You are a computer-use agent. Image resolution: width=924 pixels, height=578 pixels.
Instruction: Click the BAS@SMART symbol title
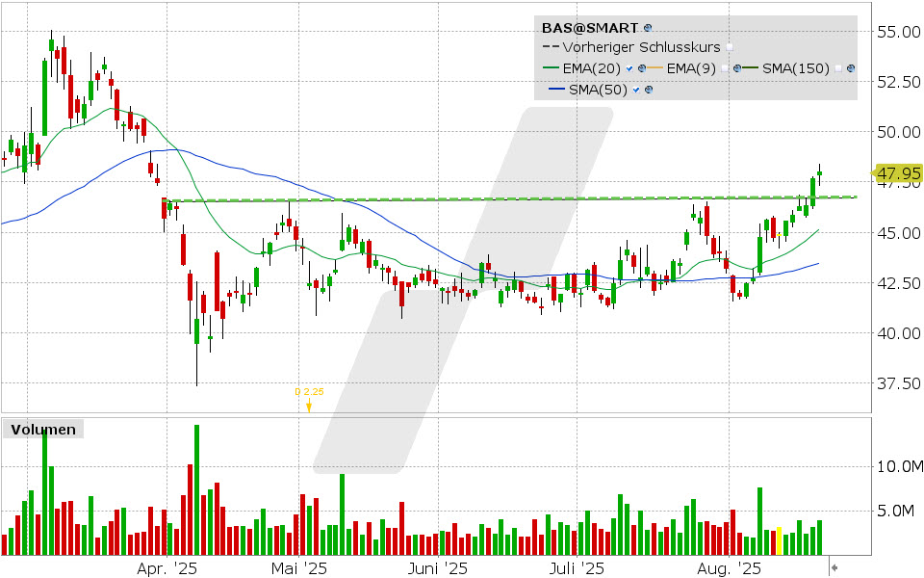(590, 28)
